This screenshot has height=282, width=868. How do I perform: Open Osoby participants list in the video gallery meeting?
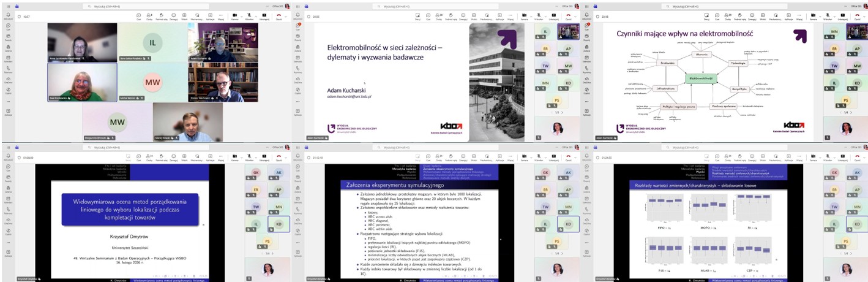tap(150, 16)
